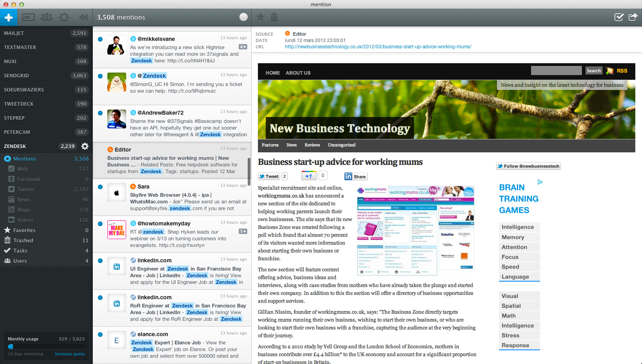Select the MUXI alert
642x364 pixels.
pyautogui.click(x=46, y=61)
